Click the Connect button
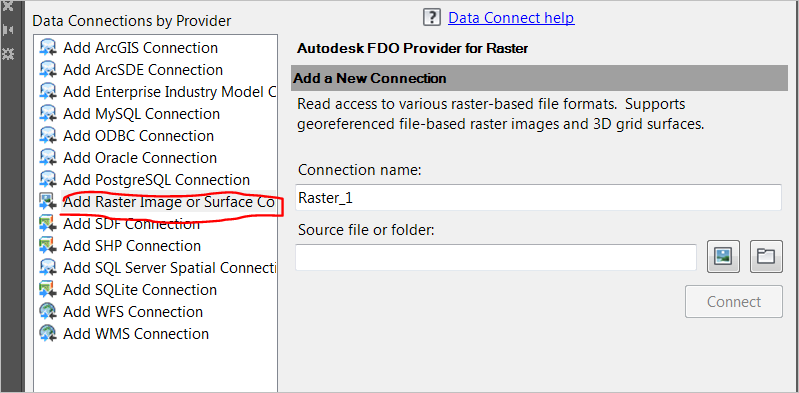The width and height of the screenshot is (799, 393). pyautogui.click(x=734, y=302)
